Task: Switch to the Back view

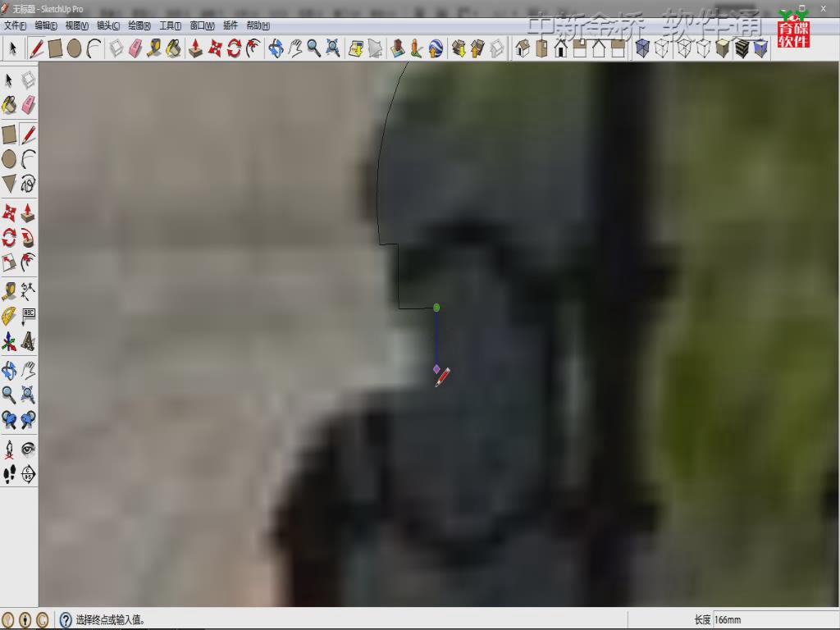Action: coord(599,48)
